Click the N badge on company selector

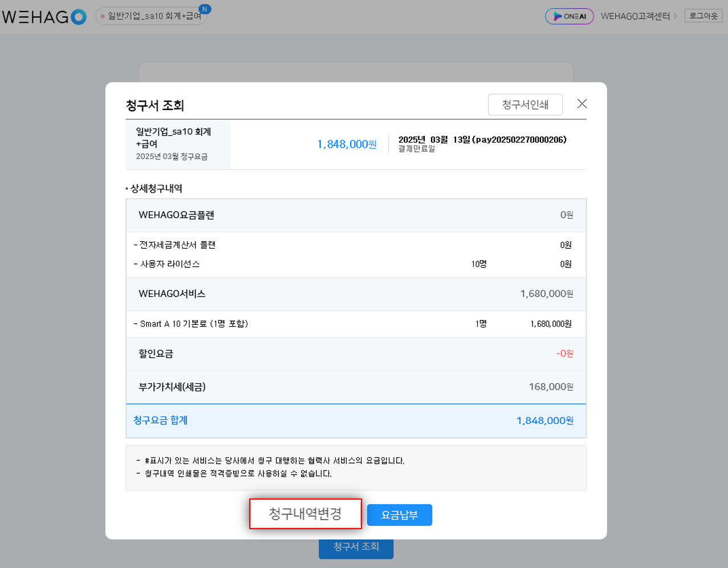tap(205, 9)
